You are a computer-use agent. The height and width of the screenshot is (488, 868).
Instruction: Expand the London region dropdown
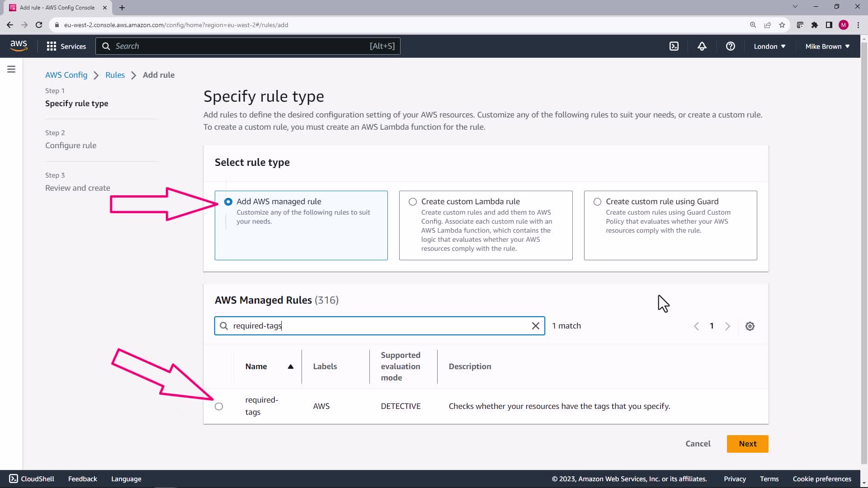coord(769,46)
